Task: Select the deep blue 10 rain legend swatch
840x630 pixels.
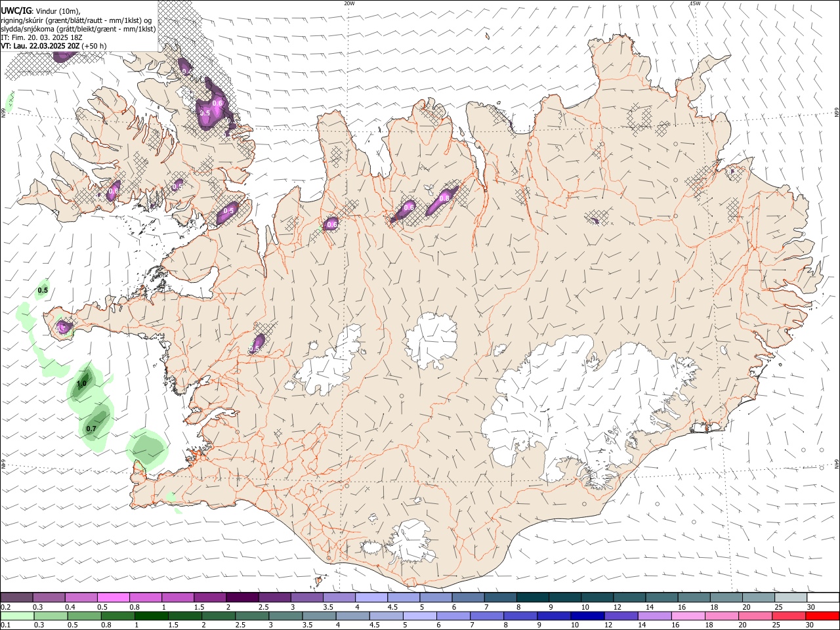Action: [587, 616]
